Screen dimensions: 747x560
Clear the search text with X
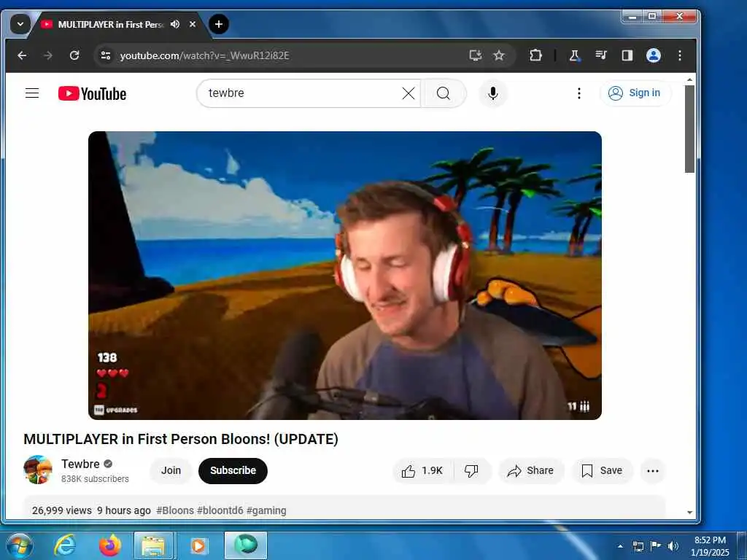409,93
